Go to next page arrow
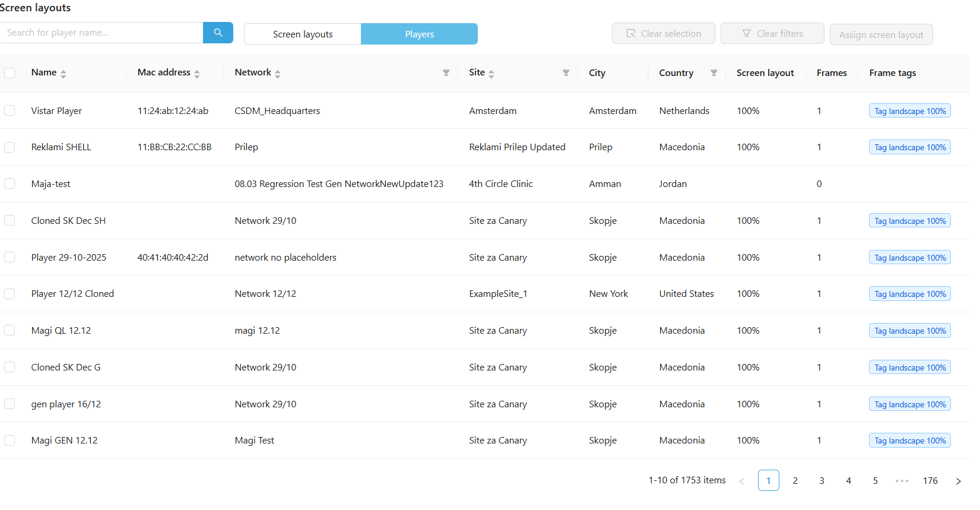The width and height of the screenshot is (980, 510). point(958,481)
